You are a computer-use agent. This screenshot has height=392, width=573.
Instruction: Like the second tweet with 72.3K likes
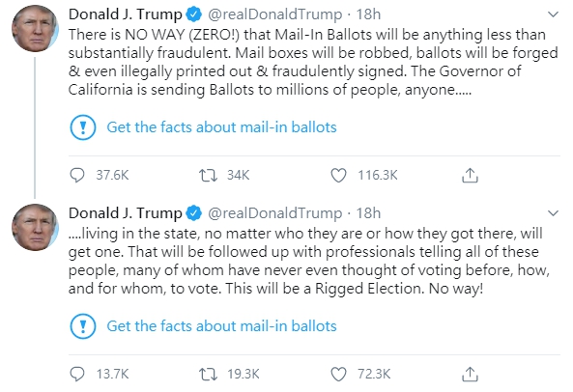[x=338, y=374]
